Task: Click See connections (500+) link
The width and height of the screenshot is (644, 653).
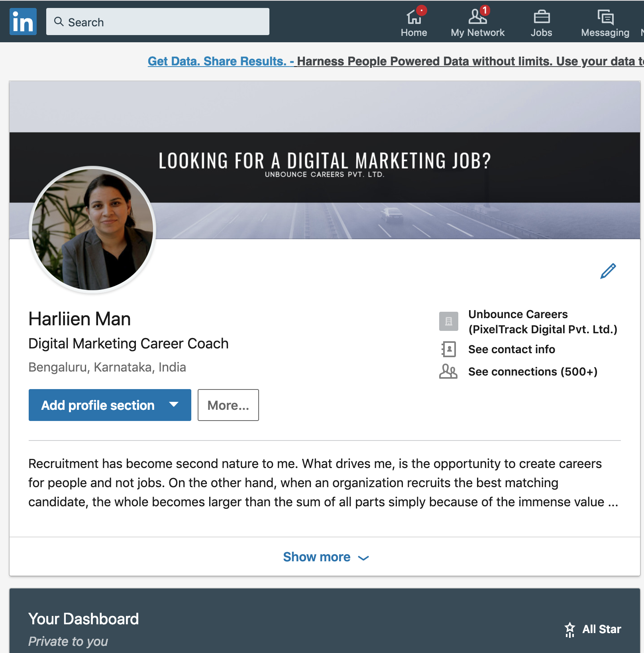Action: [x=533, y=372]
